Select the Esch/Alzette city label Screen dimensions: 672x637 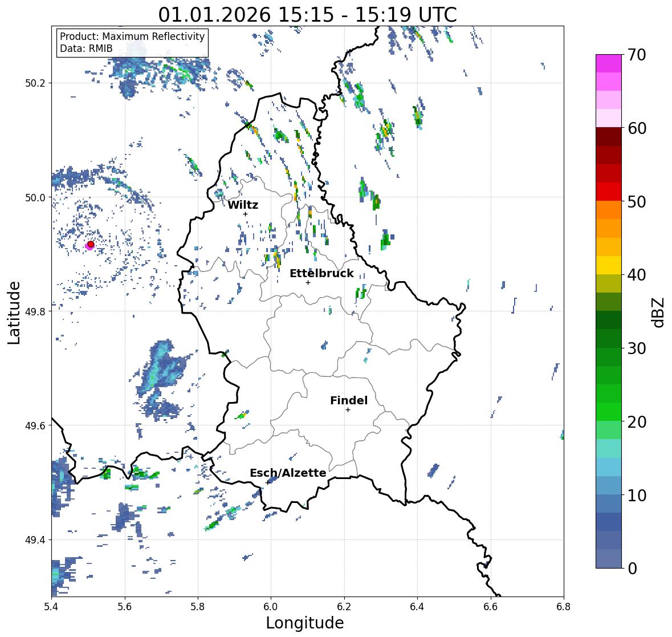point(288,473)
